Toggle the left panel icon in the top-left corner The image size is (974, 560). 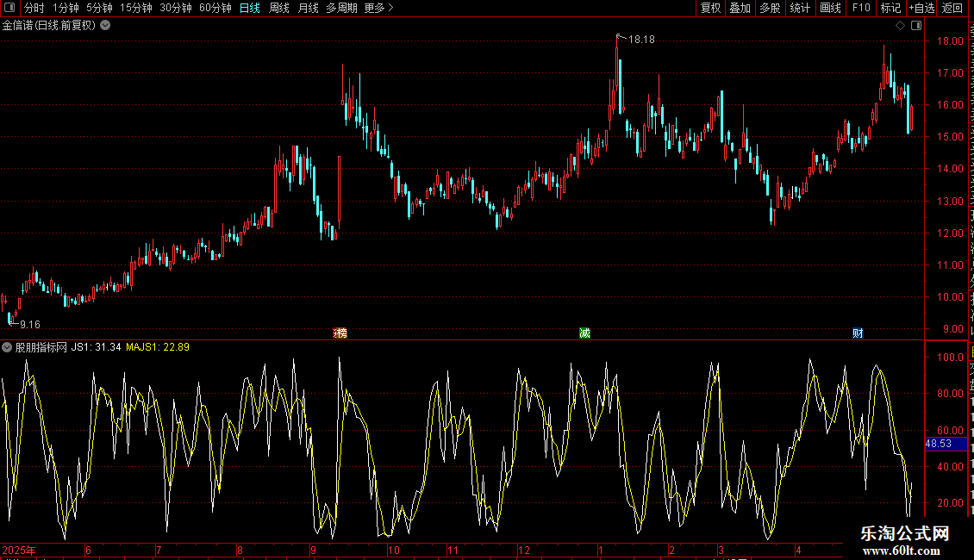(9, 8)
